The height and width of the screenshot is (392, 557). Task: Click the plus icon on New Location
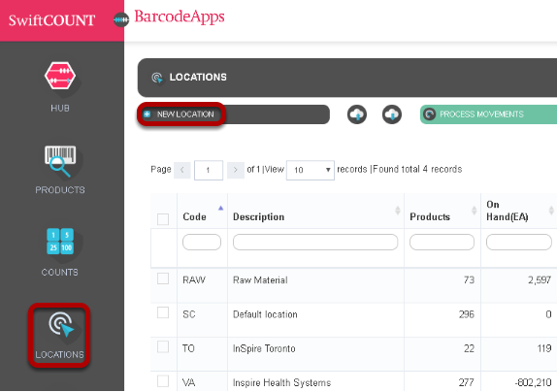tap(147, 114)
